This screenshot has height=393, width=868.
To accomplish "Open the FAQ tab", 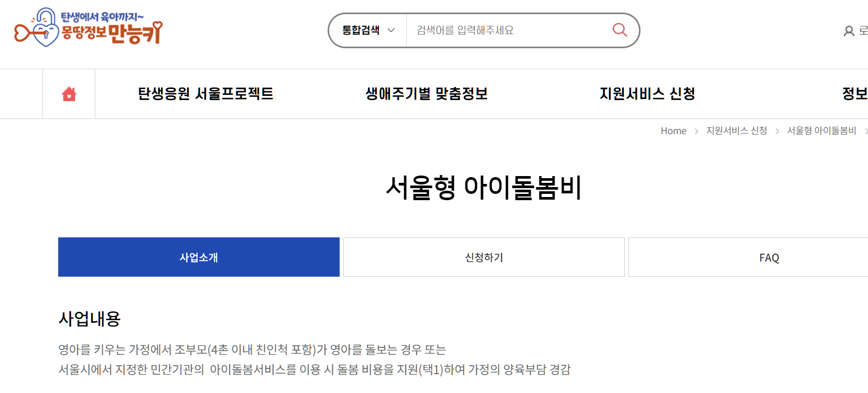I will tap(768, 257).
